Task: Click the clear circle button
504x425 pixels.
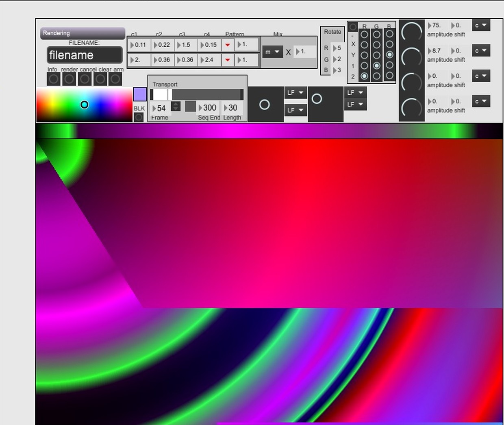Action: pos(100,79)
